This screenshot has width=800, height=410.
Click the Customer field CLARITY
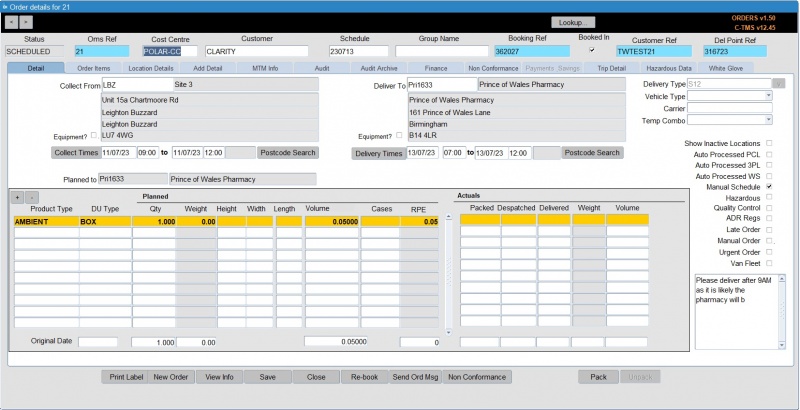click(257, 51)
